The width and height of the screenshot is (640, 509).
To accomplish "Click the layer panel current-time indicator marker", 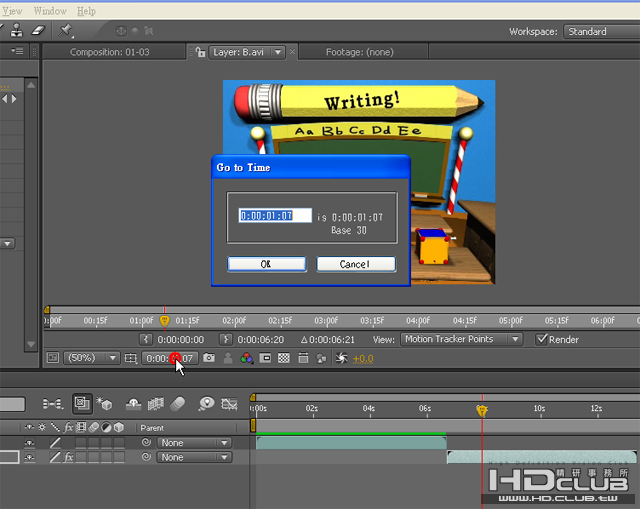I will 165,321.
